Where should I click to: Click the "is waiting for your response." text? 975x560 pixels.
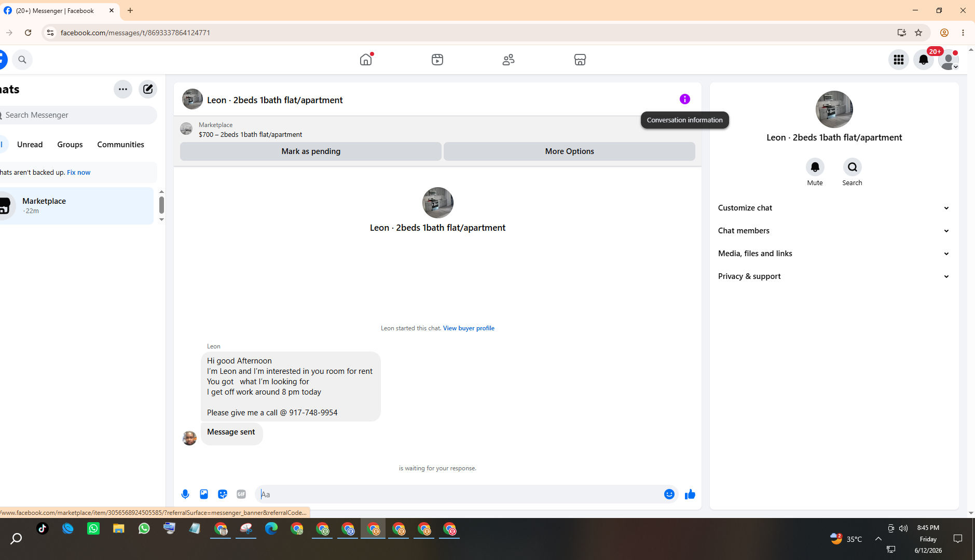[437, 468]
